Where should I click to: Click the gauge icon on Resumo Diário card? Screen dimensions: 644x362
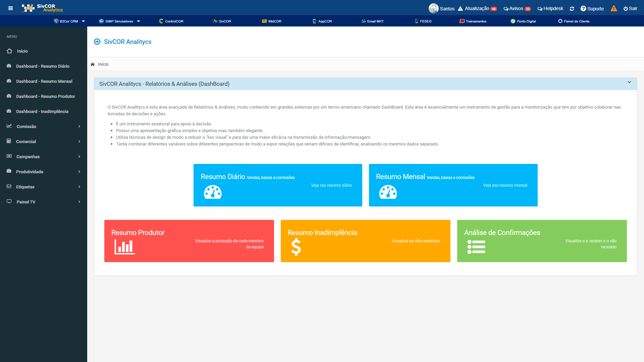coord(213,192)
